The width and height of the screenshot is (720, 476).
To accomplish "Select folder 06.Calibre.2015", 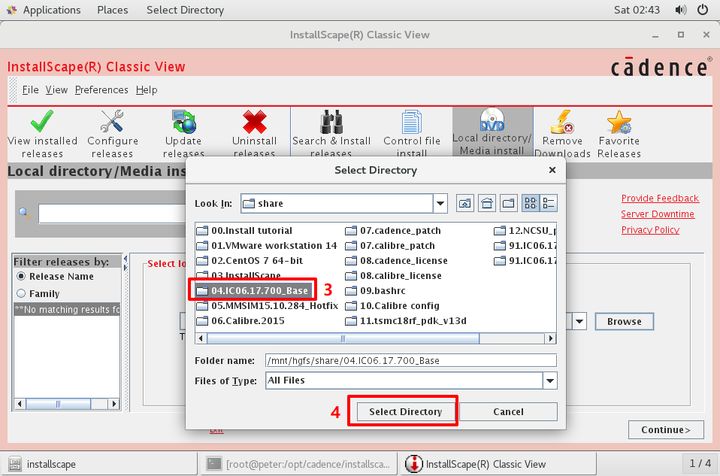I will [x=240, y=321].
